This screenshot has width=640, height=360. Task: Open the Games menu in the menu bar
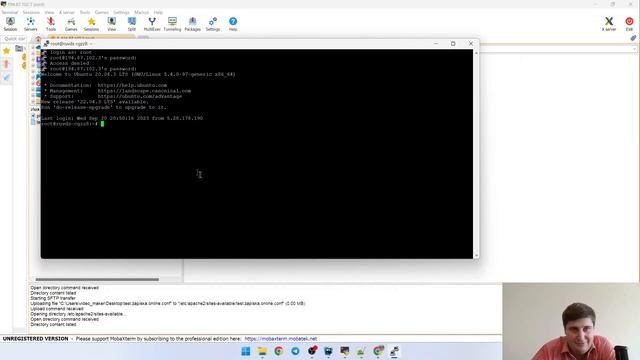coord(102,12)
